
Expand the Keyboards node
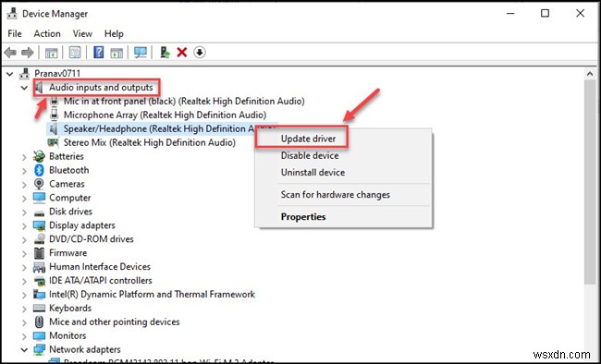pos(24,309)
